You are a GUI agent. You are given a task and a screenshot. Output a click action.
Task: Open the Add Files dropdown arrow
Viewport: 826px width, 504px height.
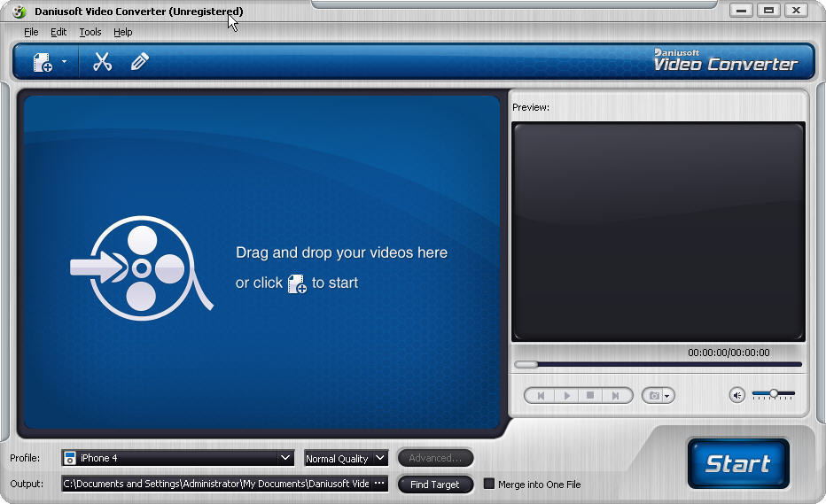click(x=65, y=62)
